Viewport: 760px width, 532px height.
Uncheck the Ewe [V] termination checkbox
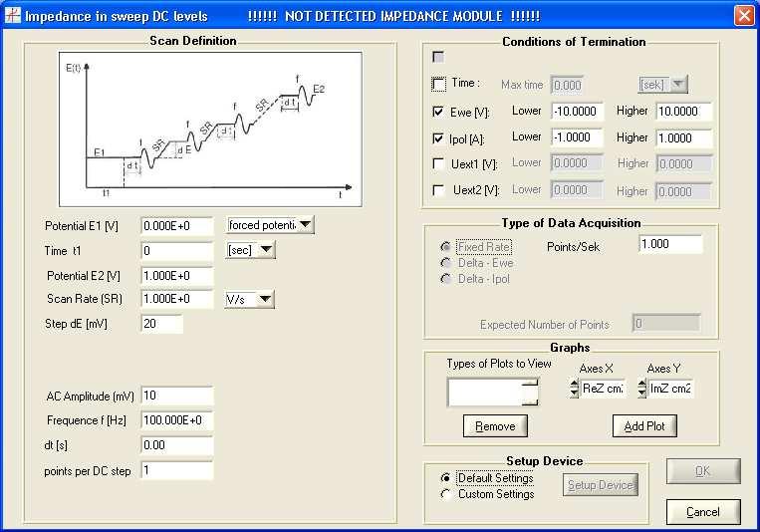438,112
